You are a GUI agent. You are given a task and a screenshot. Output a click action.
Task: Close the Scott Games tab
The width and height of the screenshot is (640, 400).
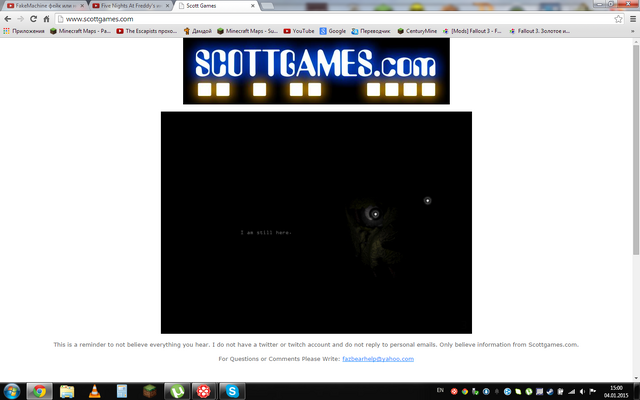coord(253,6)
